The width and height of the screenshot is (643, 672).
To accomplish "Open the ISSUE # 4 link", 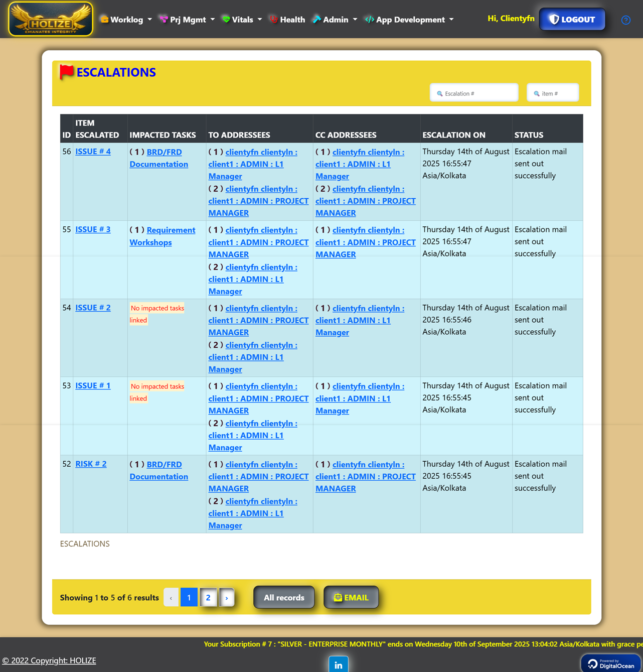I will 93,152.
